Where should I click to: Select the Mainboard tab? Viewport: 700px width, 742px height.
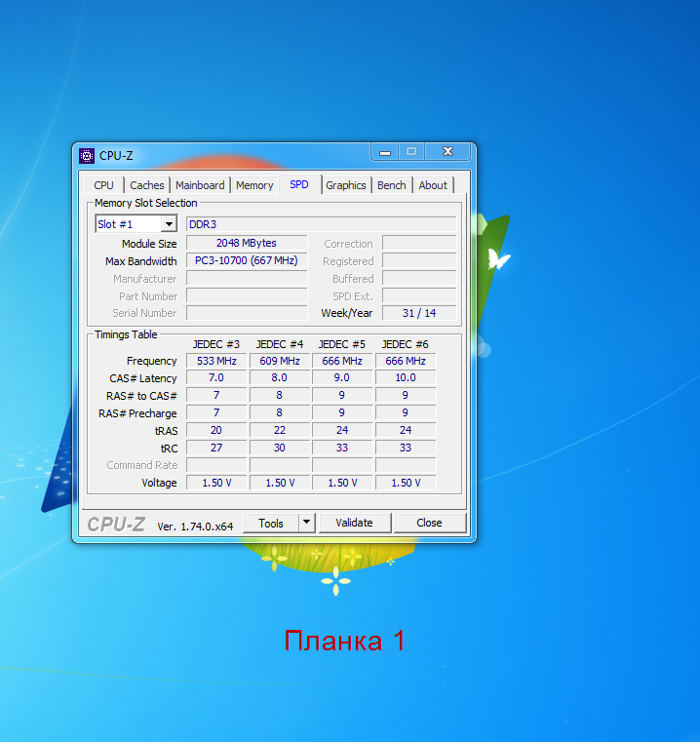(200, 185)
